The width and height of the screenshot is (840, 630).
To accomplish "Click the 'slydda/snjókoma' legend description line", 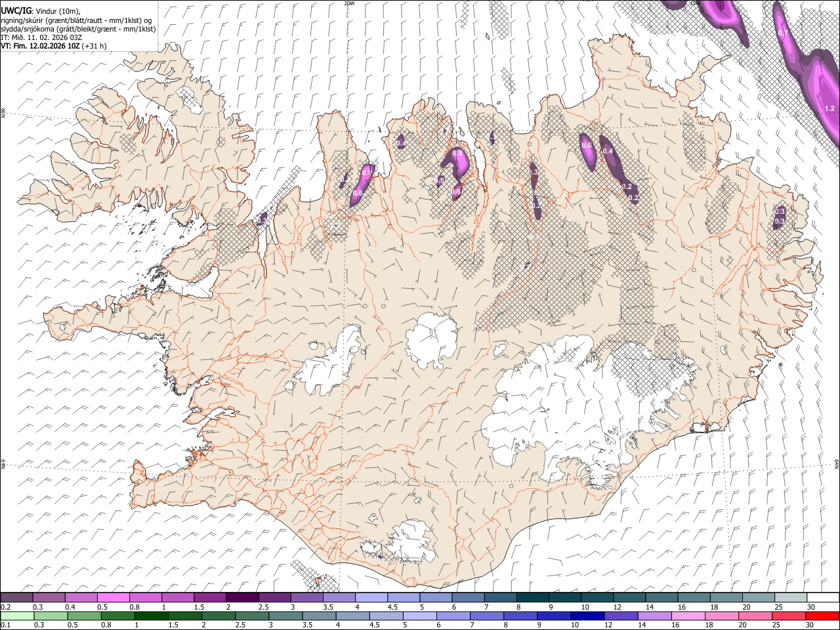I will tap(78, 29).
